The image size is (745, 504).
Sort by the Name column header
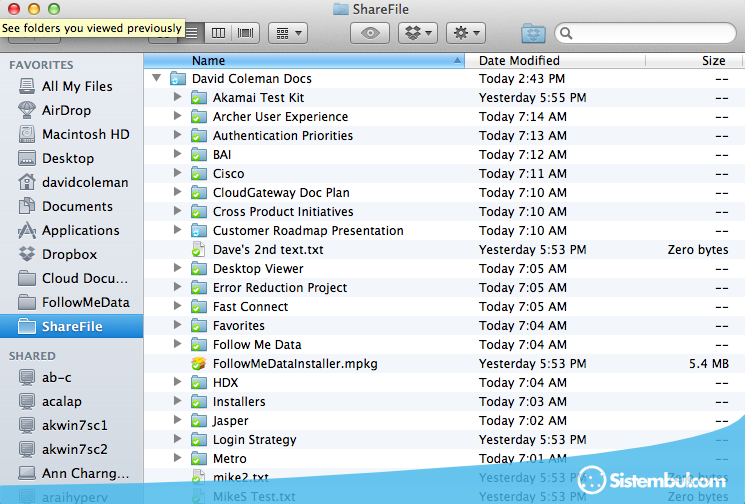click(304, 60)
